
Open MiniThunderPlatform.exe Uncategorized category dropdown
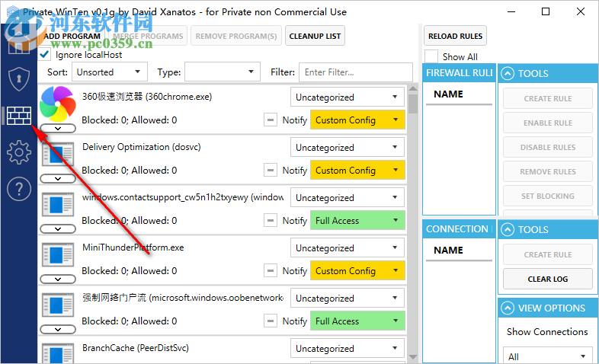pyautogui.click(x=348, y=248)
